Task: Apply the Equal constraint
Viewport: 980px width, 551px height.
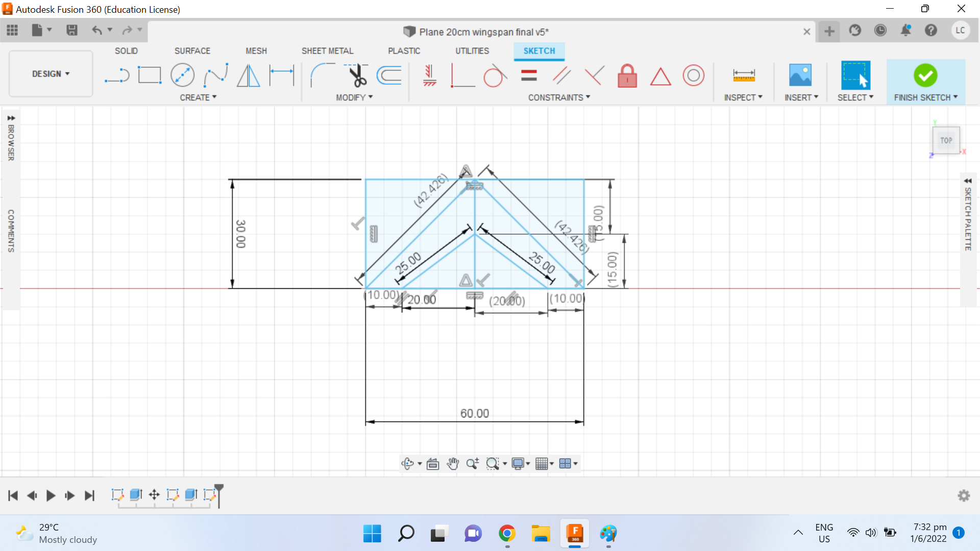Action: 529,75
